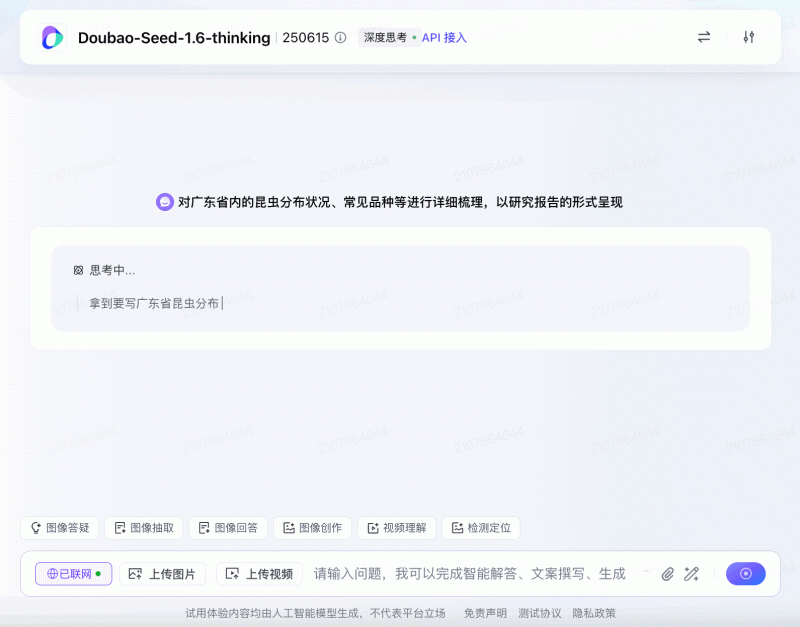Click the Doubao-Seed-1.6-thinking model name
This screenshot has height=627, width=800.
coord(174,38)
